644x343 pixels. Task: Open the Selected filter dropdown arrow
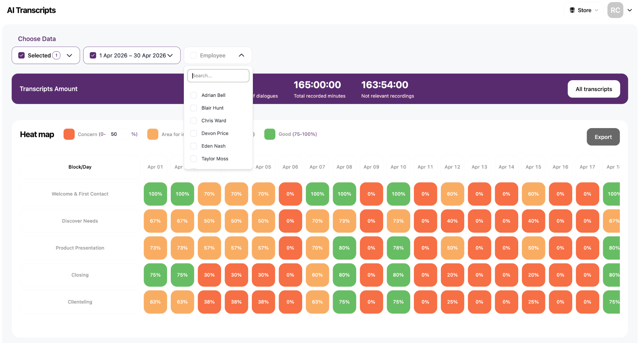(x=69, y=55)
